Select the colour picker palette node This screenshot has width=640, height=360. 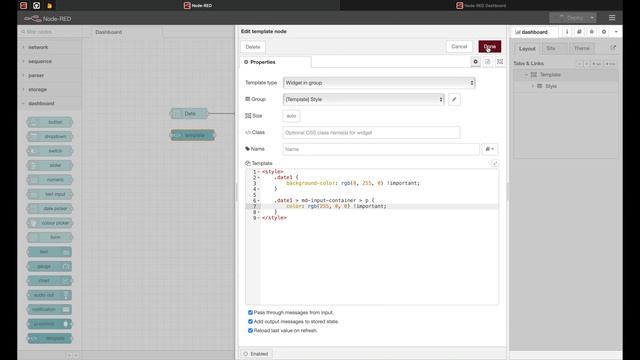tap(50, 223)
